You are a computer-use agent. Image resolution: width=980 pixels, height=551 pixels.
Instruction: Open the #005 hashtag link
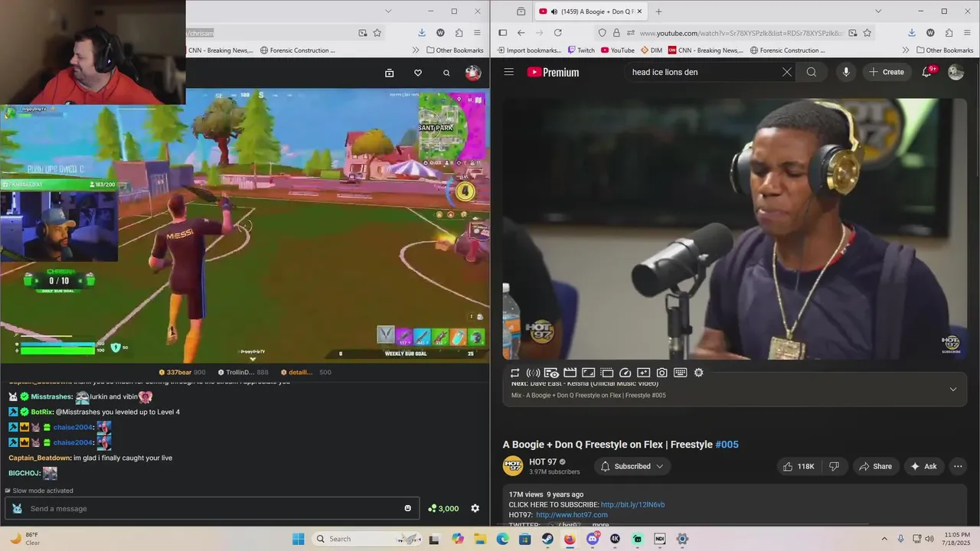click(x=727, y=445)
